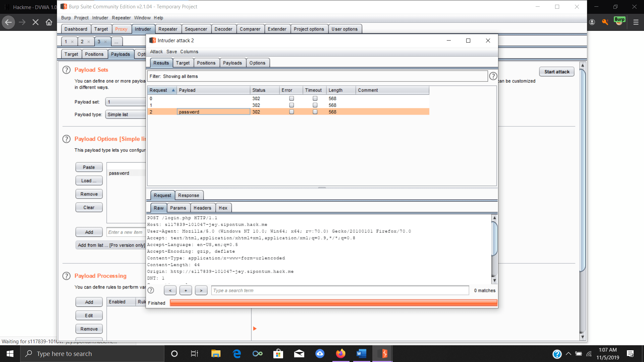Image resolution: width=644 pixels, height=362 pixels.
Task: Switch to the Hex view tab
Action: [x=223, y=208]
